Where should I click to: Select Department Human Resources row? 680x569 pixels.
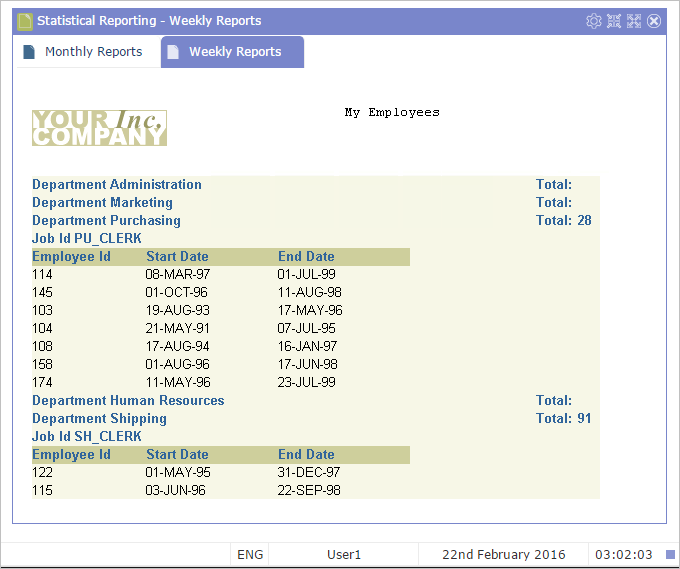(x=316, y=401)
